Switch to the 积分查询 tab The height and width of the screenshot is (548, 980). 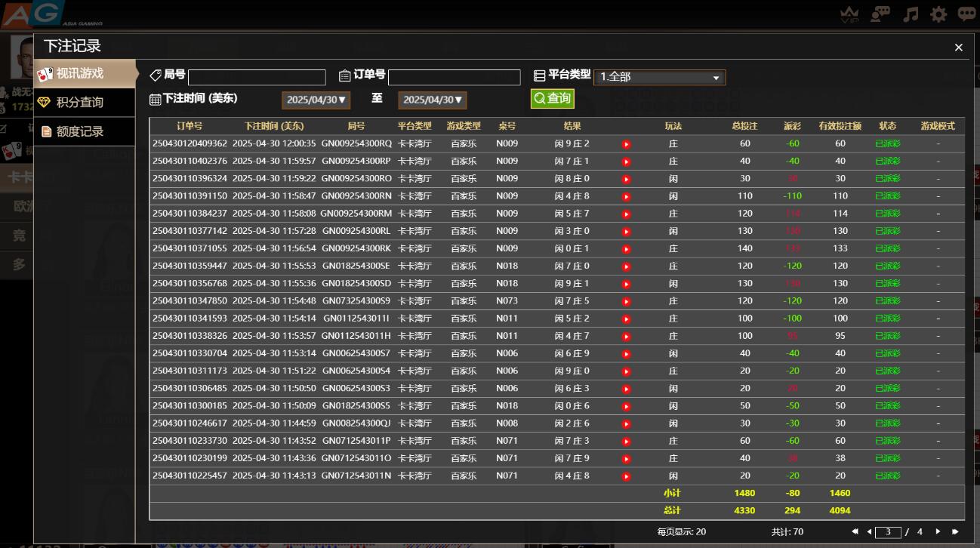(79, 103)
